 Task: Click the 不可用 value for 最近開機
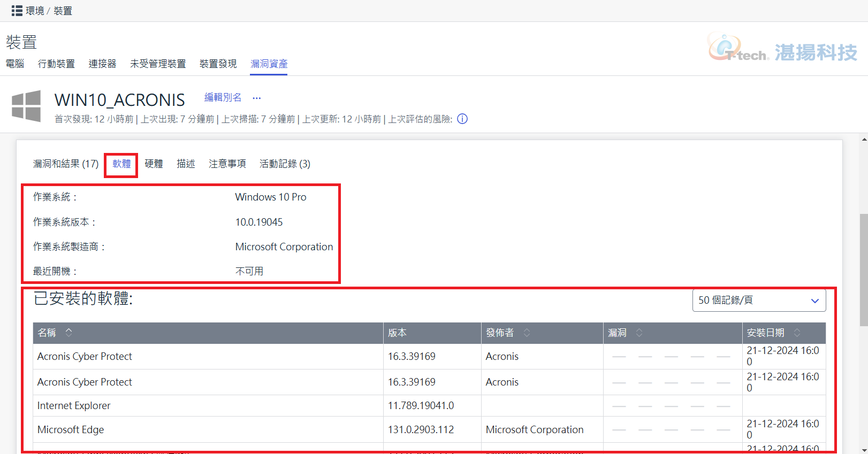pos(249,271)
